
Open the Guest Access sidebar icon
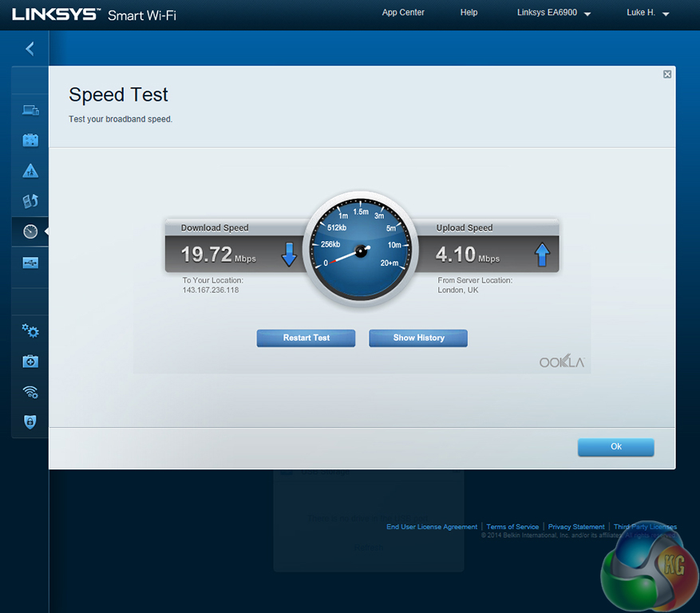(30, 140)
